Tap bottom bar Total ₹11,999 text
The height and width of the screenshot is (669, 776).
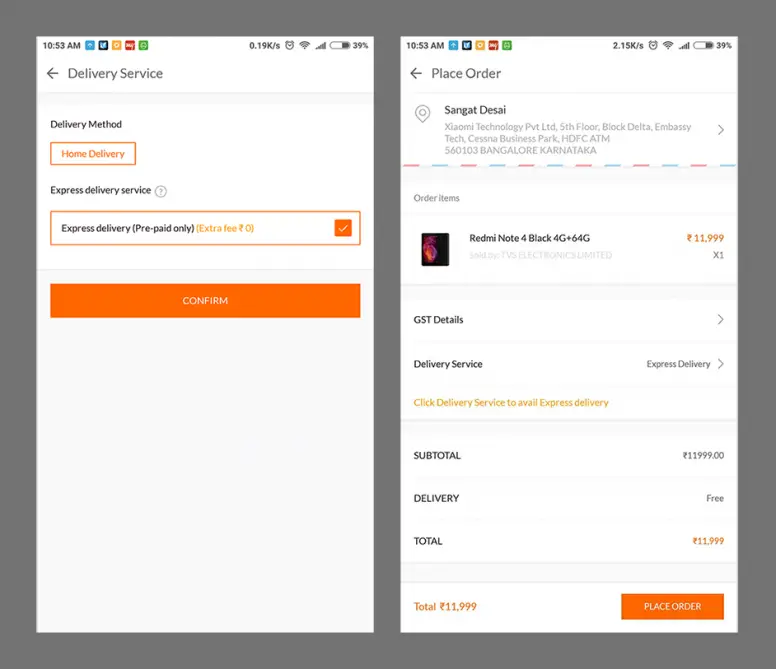click(x=445, y=607)
